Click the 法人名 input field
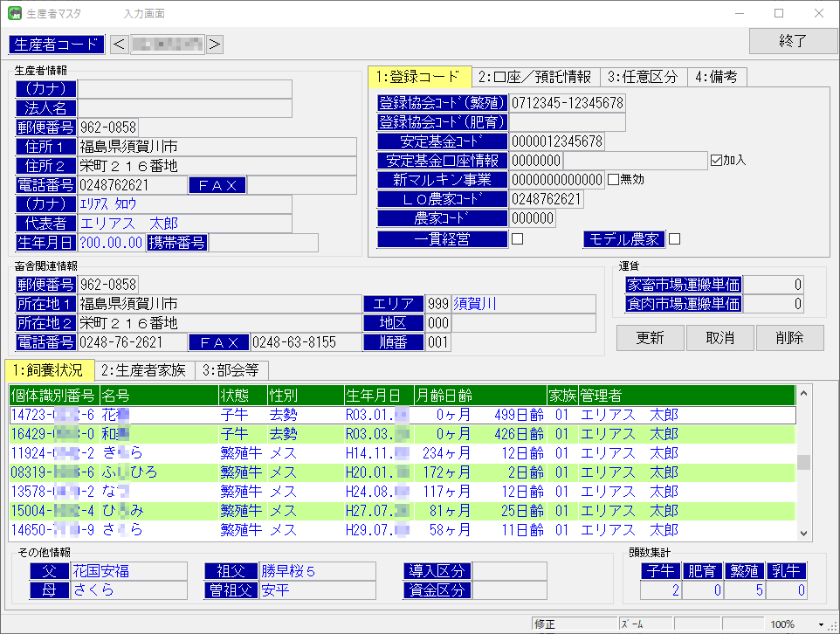 pyautogui.click(x=185, y=108)
